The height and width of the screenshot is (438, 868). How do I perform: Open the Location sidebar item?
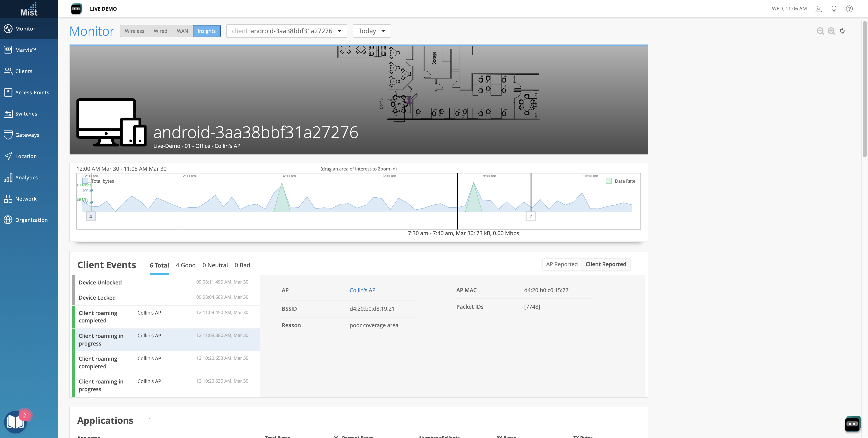(26, 156)
